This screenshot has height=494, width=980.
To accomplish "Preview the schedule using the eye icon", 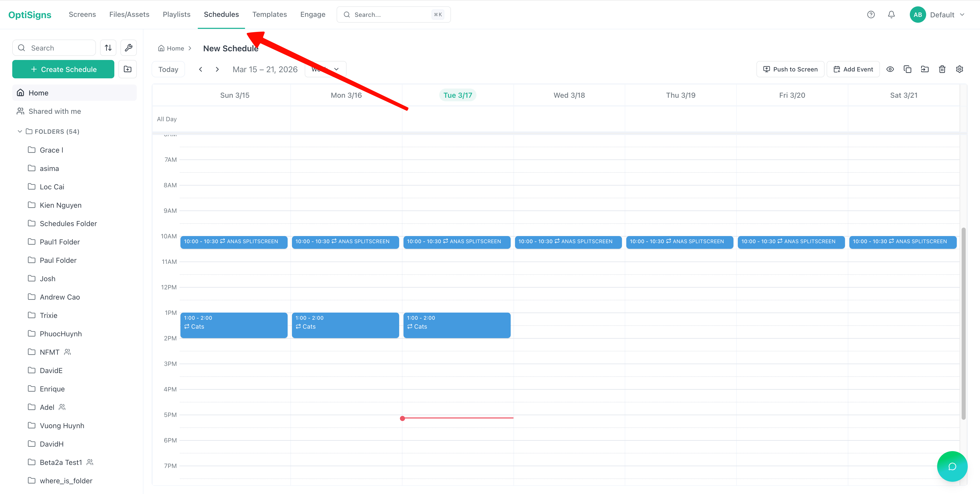I will [890, 69].
